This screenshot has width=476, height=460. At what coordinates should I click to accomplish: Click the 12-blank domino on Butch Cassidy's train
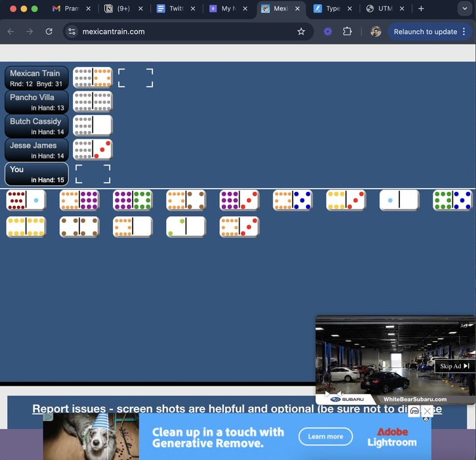(93, 125)
